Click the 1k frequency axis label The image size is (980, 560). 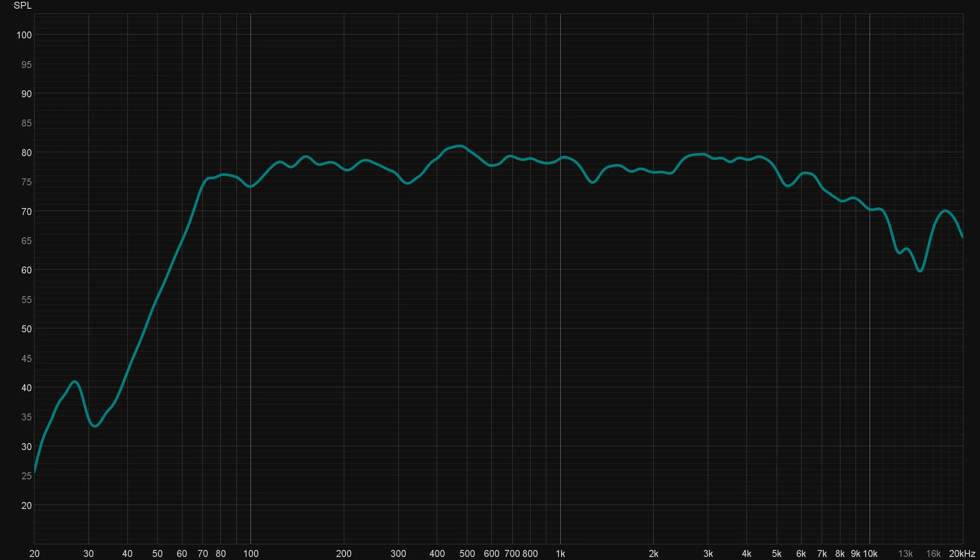(x=560, y=553)
